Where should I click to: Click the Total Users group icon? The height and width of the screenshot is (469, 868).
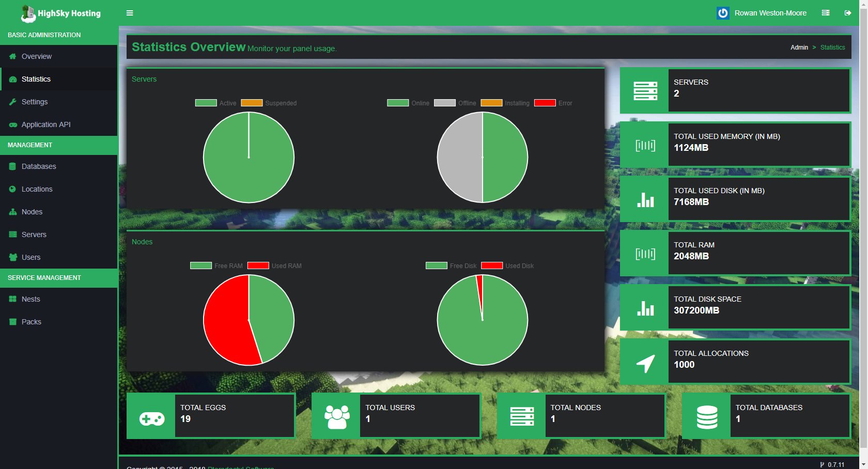336,417
